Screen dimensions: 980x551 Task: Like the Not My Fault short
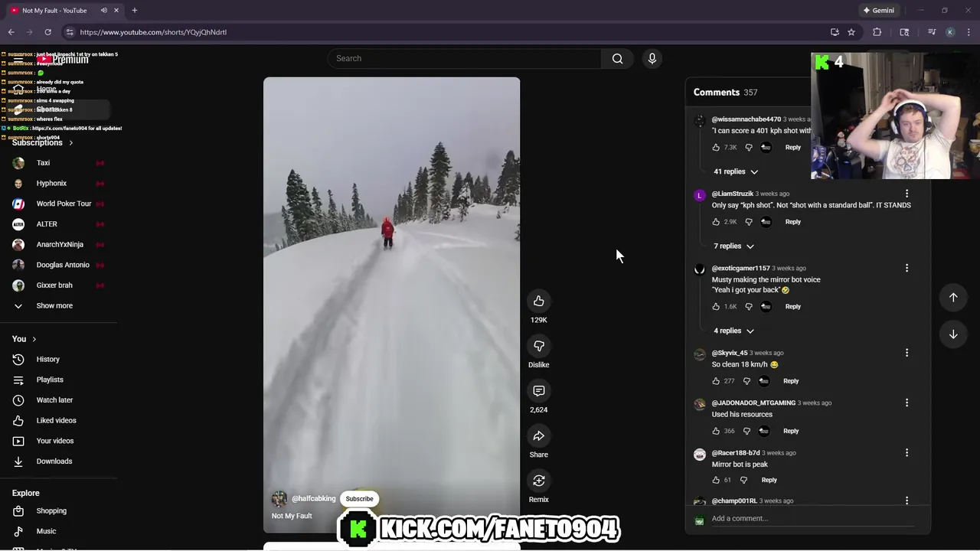(x=539, y=301)
